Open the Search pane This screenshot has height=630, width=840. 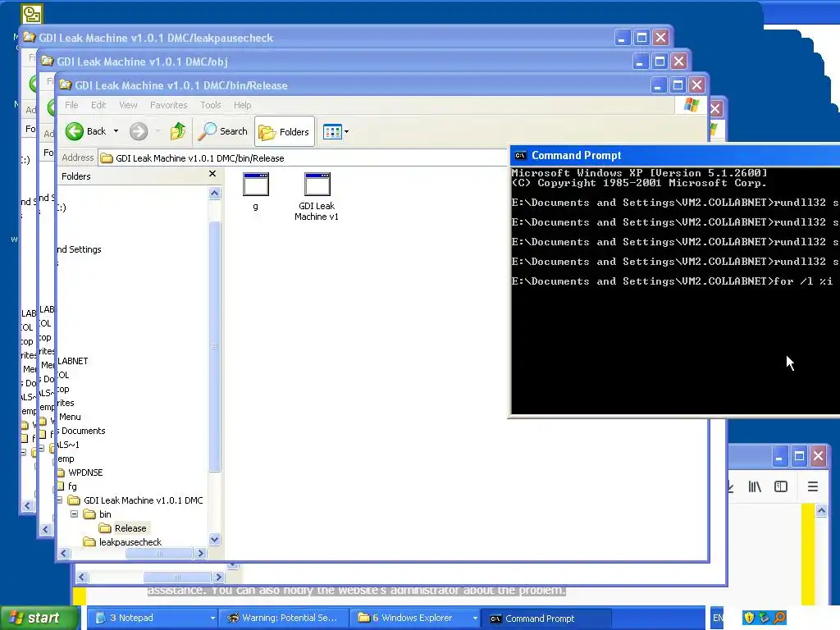223,131
